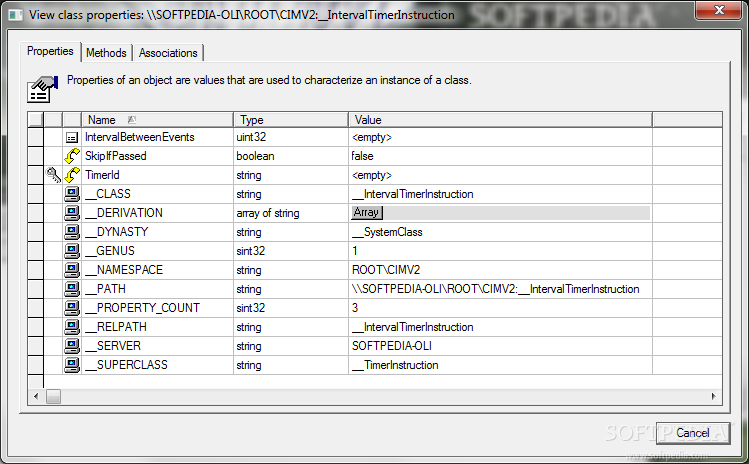Click the SkipIfPassed yellow arrow icon

point(72,156)
